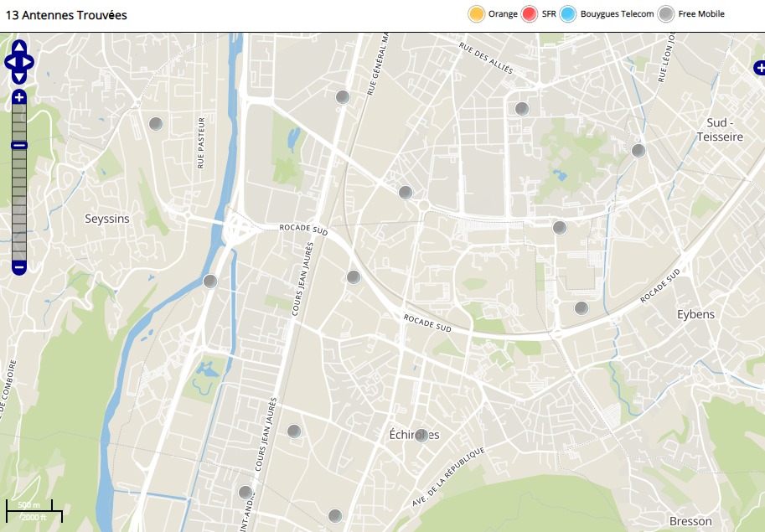
Task: Open the antenna marker near Rue des Alliés
Action: (521, 109)
